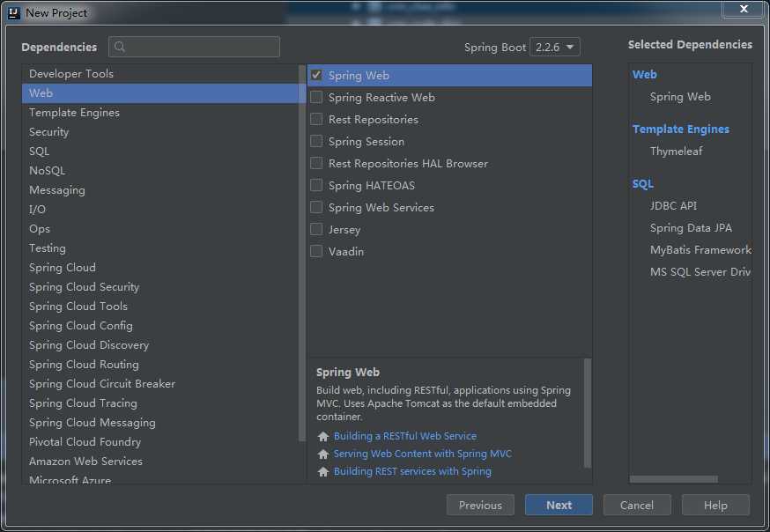Viewport: 770px width, 532px height.
Task: Select MyBatis Framework in Selected Dependencies
Action: (700, 250)
